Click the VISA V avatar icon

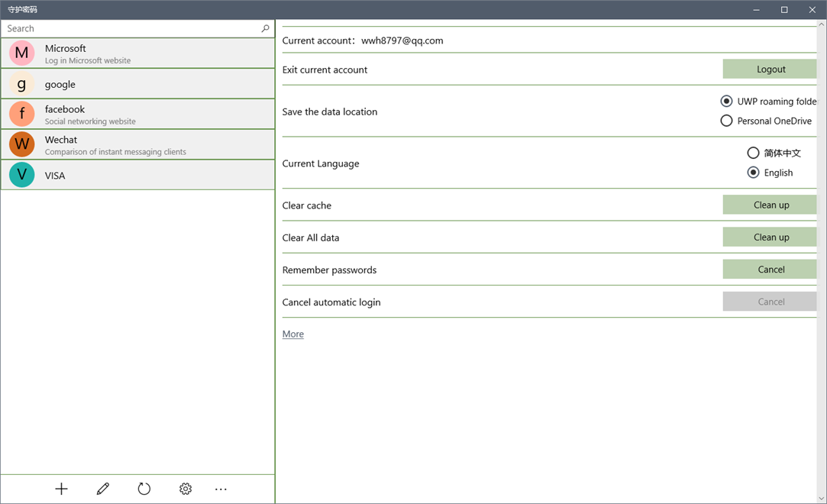21,175
